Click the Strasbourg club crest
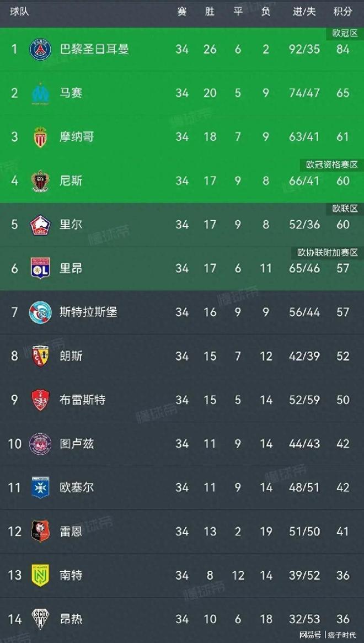This screenshot has height=643, width=364. pos(40,312)
